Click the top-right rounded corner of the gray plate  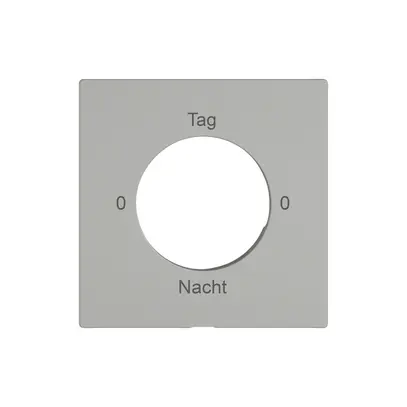(325, 82)
